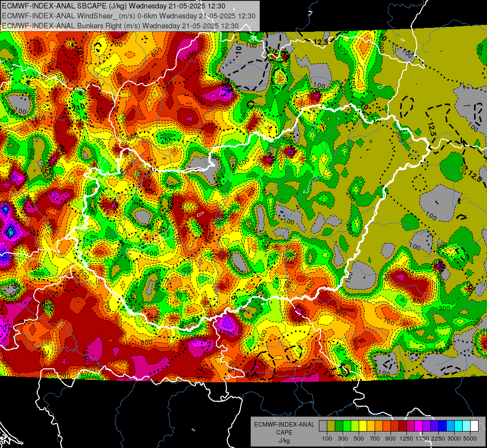Click the white legend swatch
The width and height of the screenshot is (487, 448).
[x=474, y=426]
